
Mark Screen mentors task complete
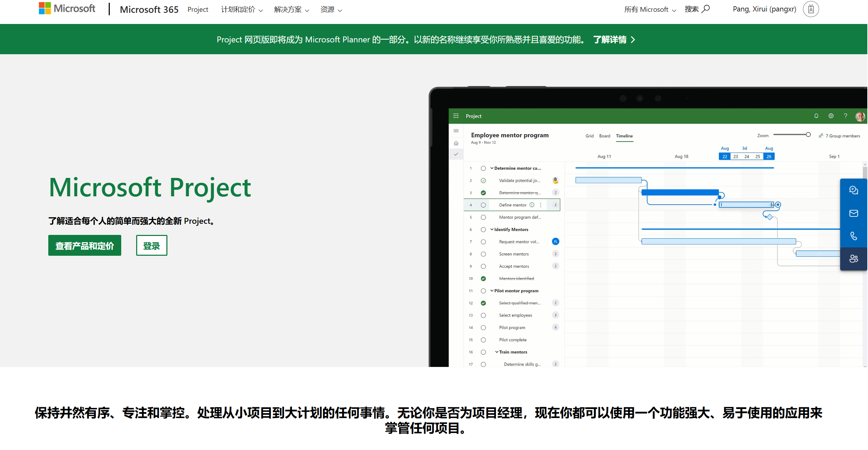(483, 254)
